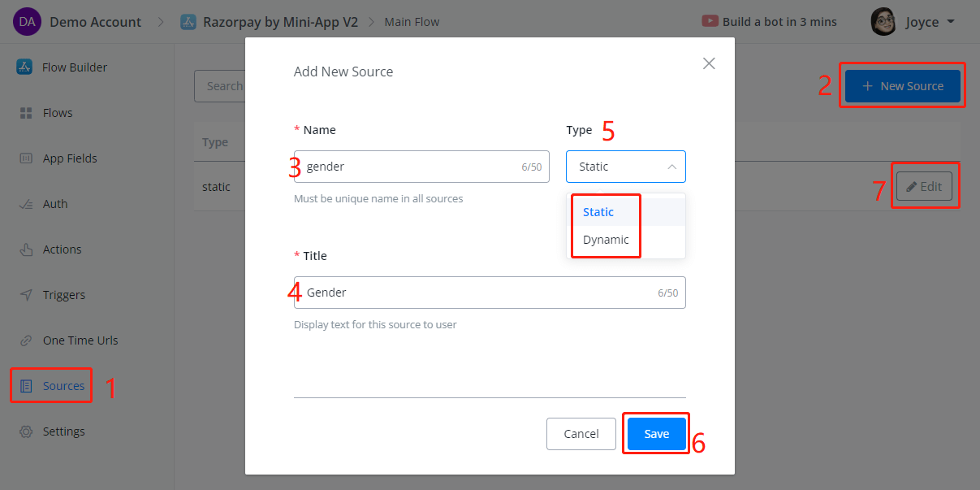
Task: Cancel the Add New Source dialog
Action: point(581,434)
